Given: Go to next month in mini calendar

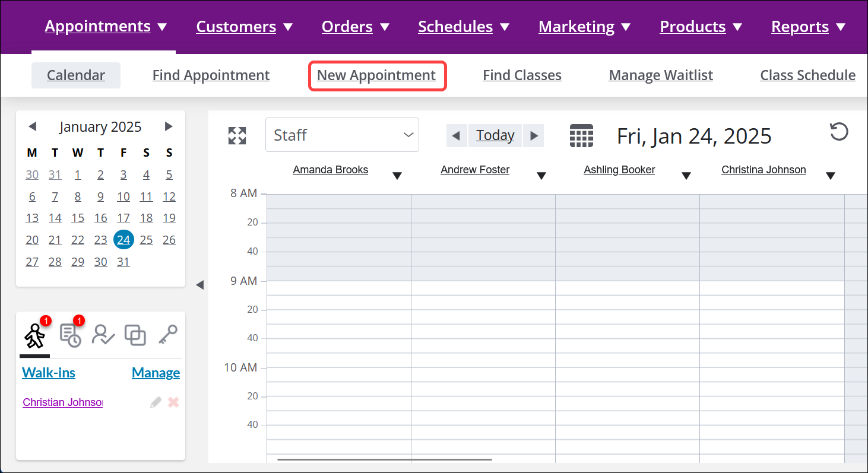Looking at the screenshot, I should click(x=169, y=126).
